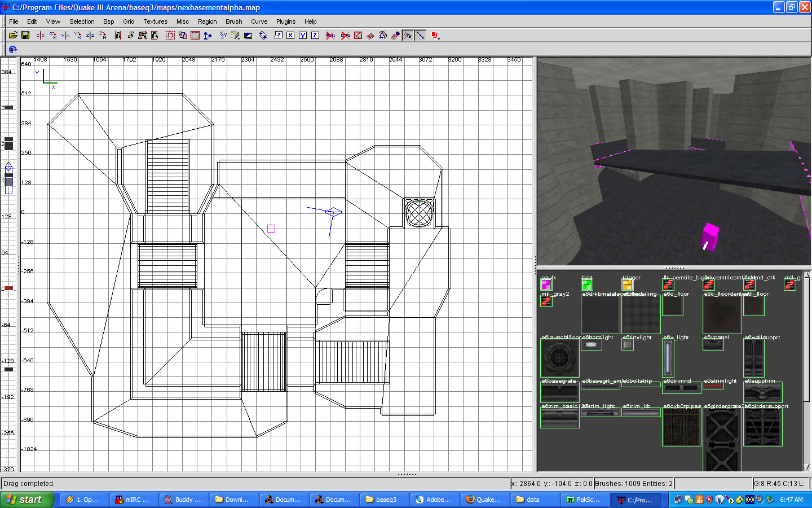This screenshot has height=508, width=812.
Task: Flip selection along the Y axis
Action: pos(65,35)
